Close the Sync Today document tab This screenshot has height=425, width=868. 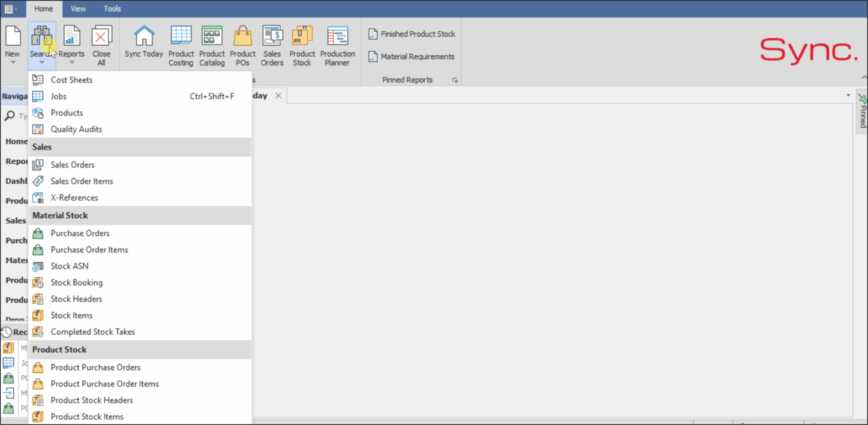pos(278,95)
